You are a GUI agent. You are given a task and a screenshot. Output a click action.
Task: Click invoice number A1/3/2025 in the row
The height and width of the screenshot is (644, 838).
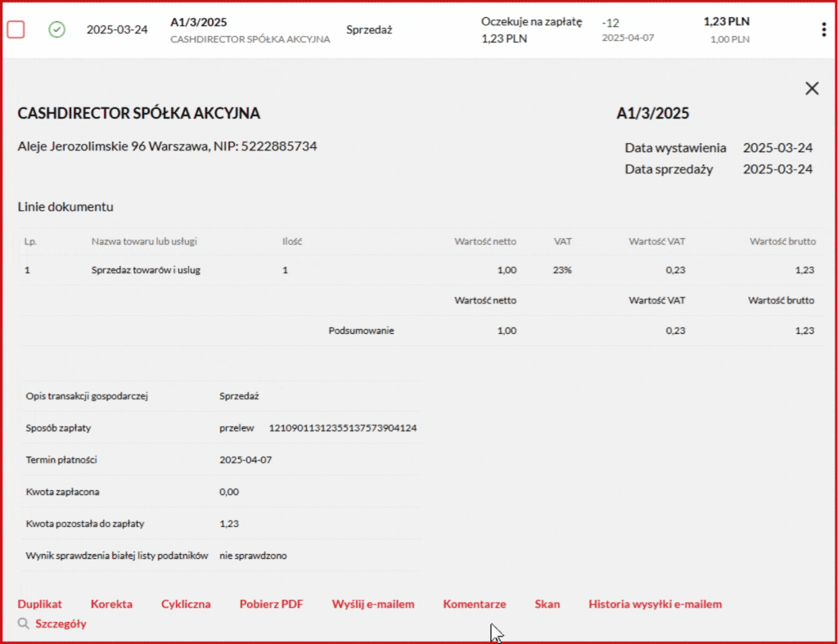(198, 22)
